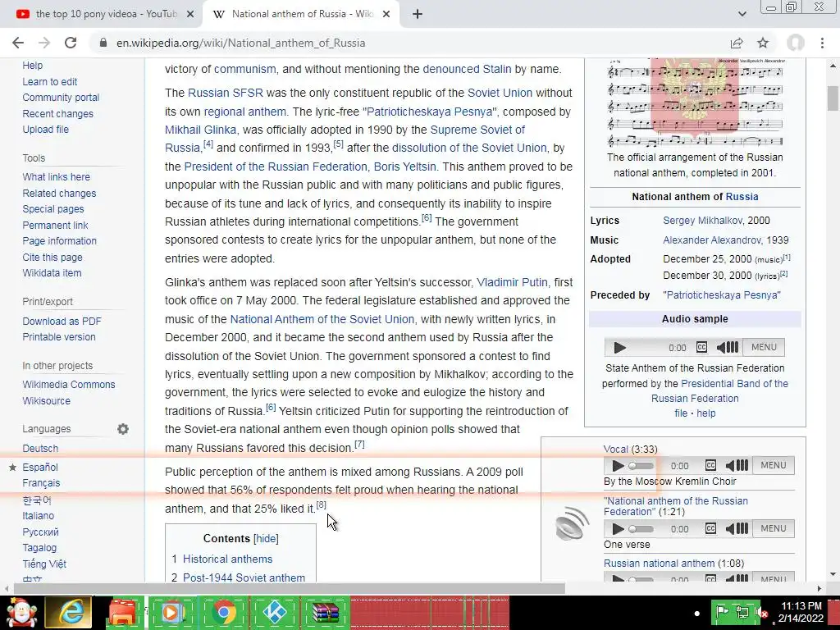Play the infobox Audio sample
The height and width of the screenshot is (630, 840).
pos(620,348)
